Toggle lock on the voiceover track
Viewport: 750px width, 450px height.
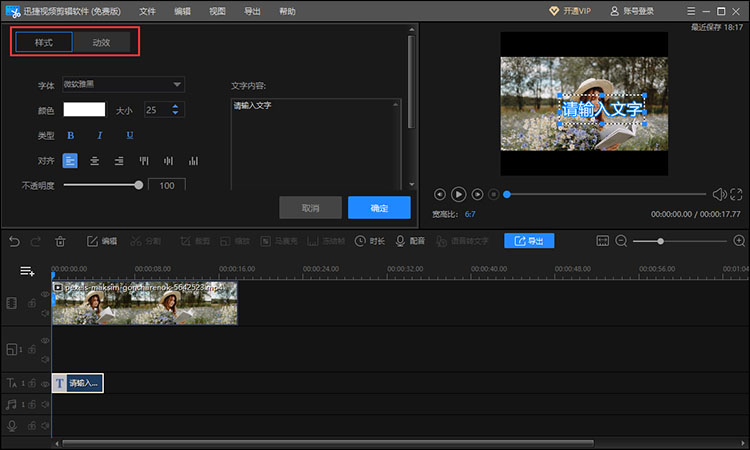(32, 425)
